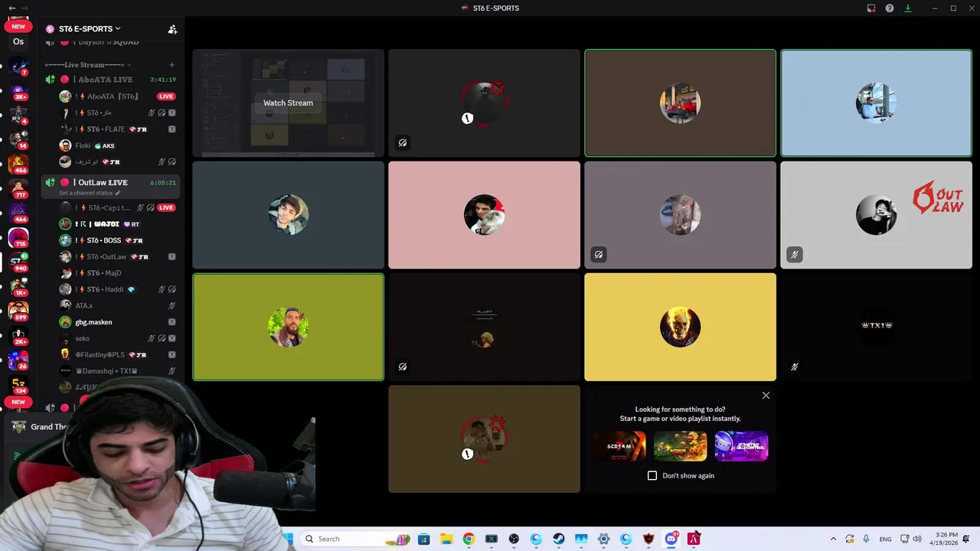The image size is (980, 551).
Task: Click the invite people icon beside server name
Action: pos(172,29)
